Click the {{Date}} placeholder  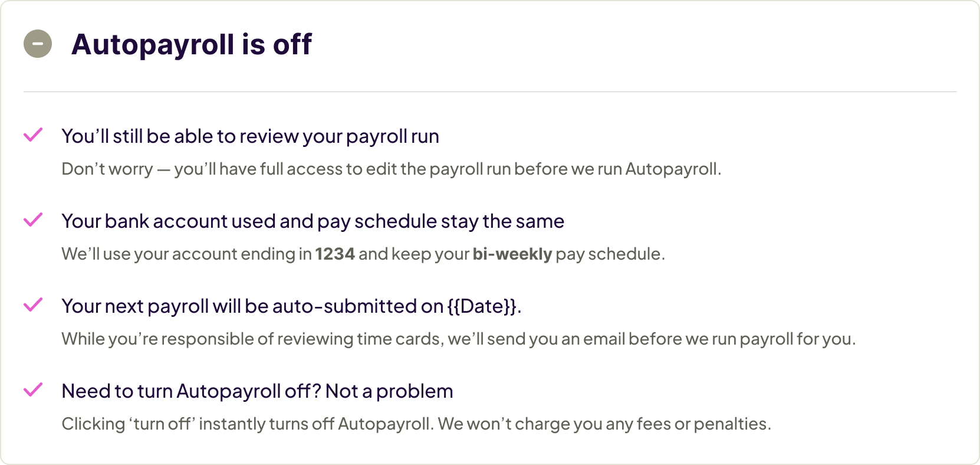482,306
